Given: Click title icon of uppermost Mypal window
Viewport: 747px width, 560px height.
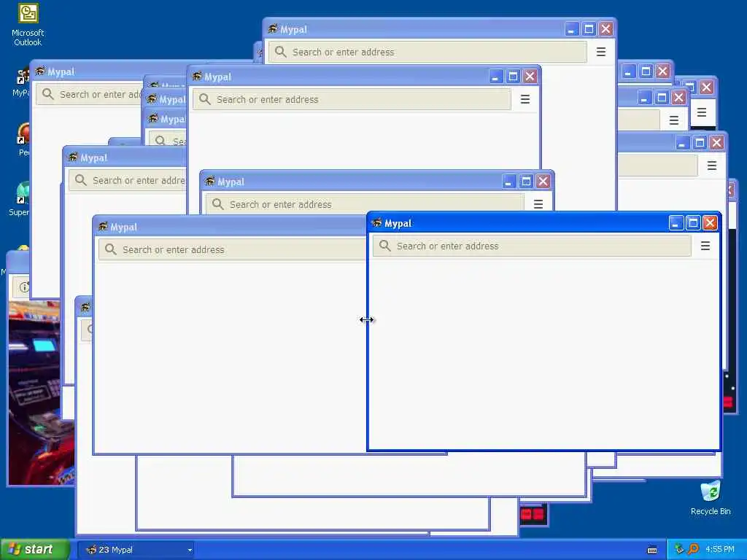Looking at the screenshot, I should (273, 29).
